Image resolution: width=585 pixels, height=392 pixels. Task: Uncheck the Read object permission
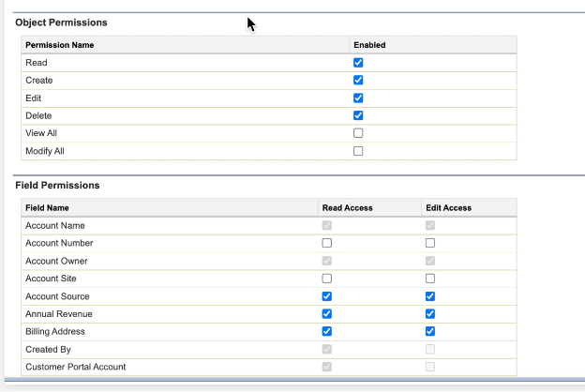coord(358,63)
